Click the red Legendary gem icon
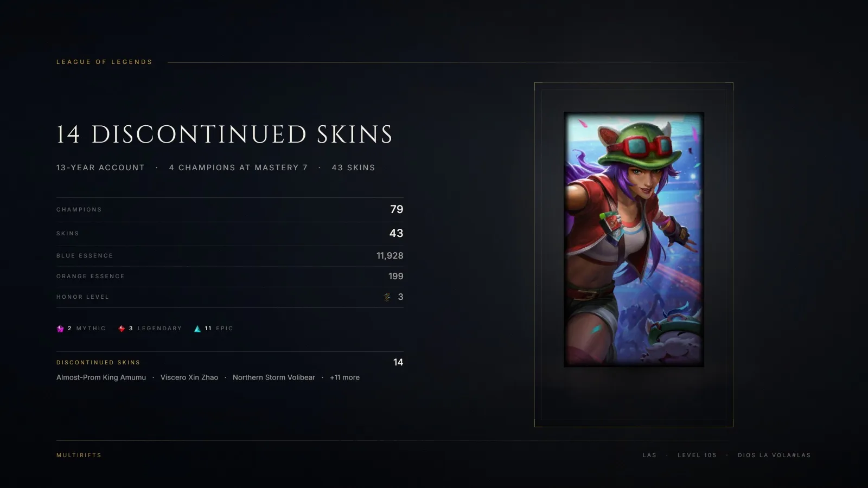Viewport: 868px width, 488px height. click(122, 329)
